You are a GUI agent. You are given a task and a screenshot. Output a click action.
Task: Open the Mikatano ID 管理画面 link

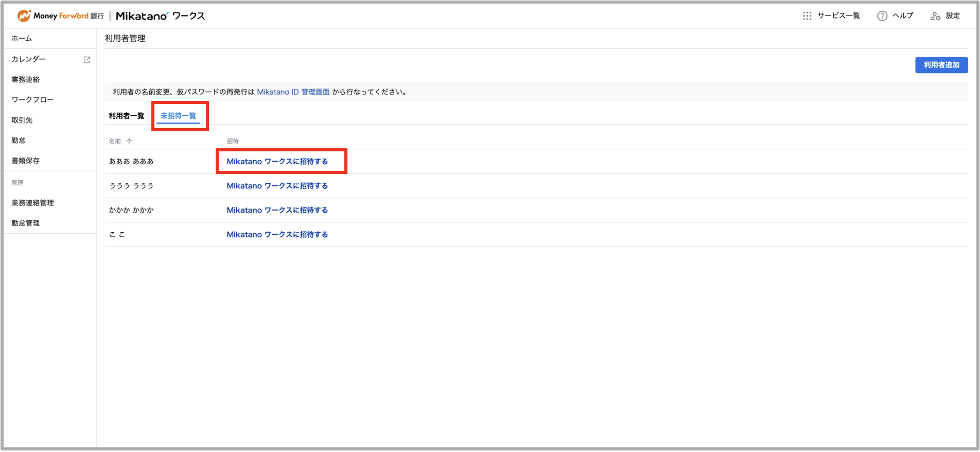(293, 92)
